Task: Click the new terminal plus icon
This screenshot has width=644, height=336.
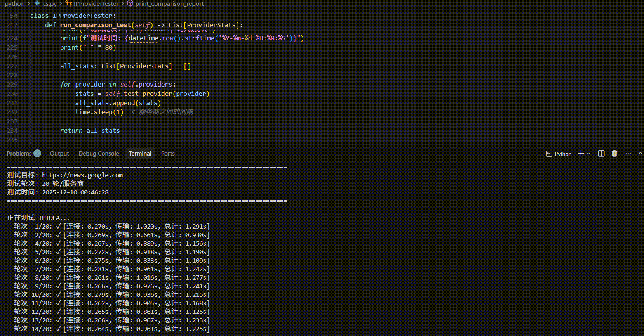Action: (581, 154)
